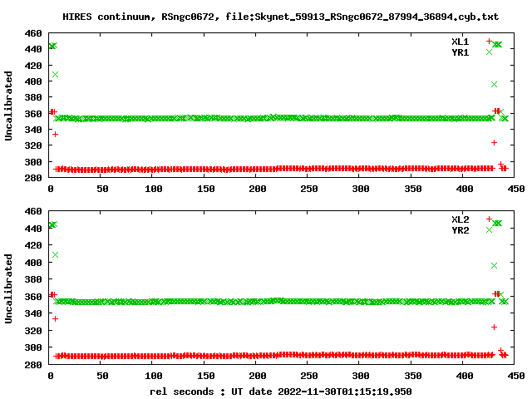Select the YR1 legend label
This screenshot has height=399, width=532.
click(x=460, y=52)
